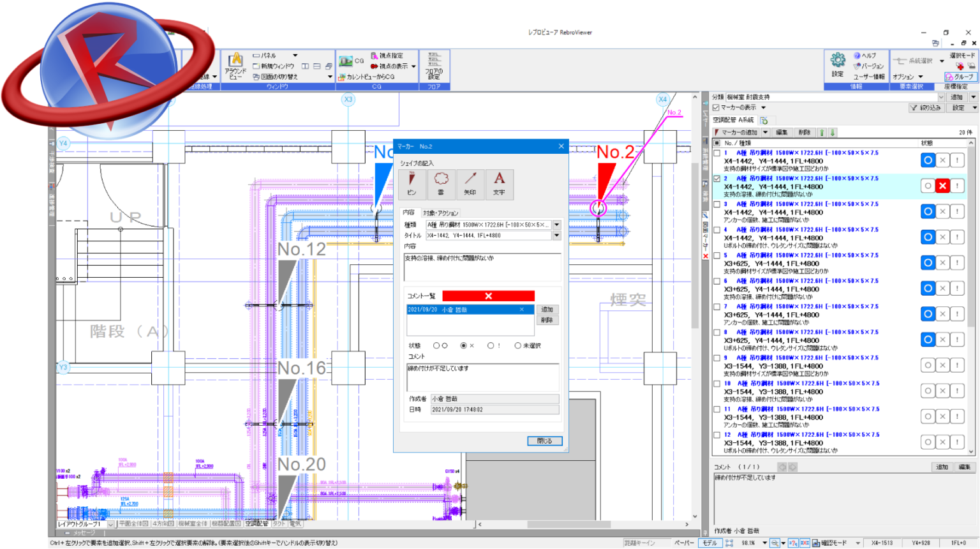980x549 pixels.
Task: Click the CG view icon in ribbon
Action: (x=346, y=61)
